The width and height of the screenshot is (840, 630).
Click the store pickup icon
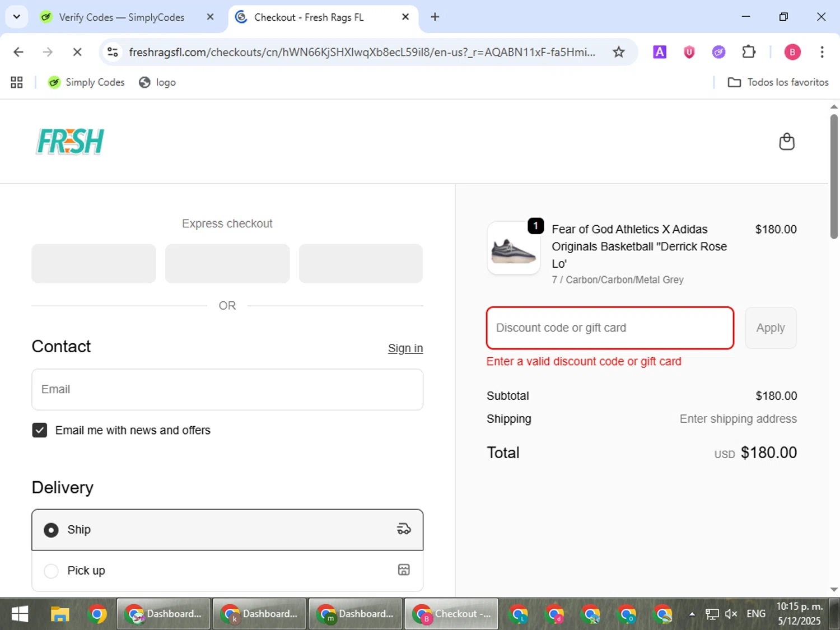coord(404,570)
